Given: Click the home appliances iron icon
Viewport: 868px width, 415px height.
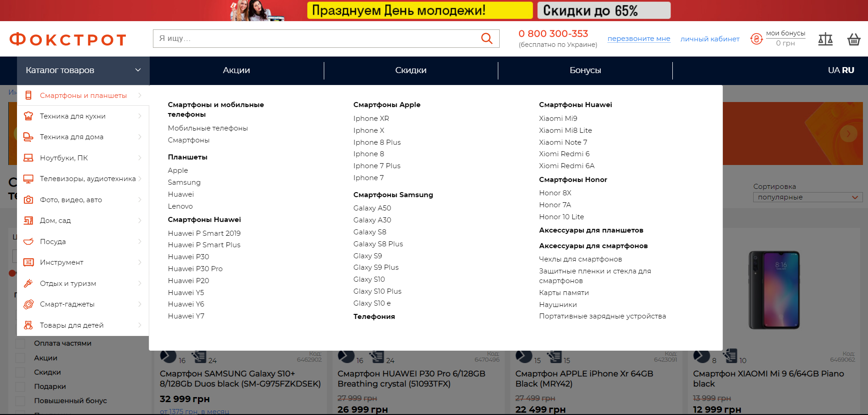Looking at the screenshot, I should coord(28,137).
